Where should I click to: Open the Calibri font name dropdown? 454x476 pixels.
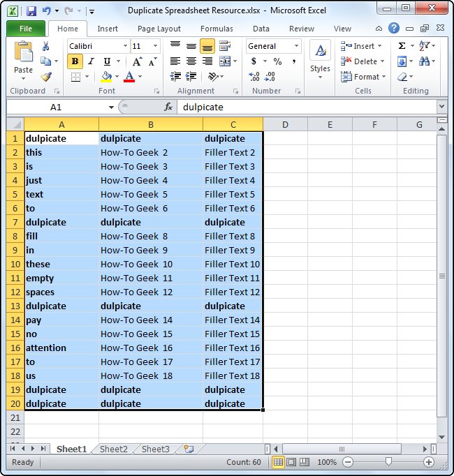click(x=125, y=46)
